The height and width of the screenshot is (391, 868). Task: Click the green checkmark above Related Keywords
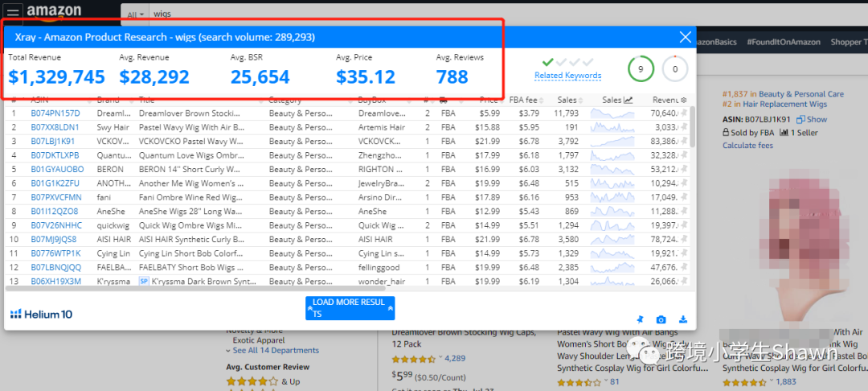point(548,62)
